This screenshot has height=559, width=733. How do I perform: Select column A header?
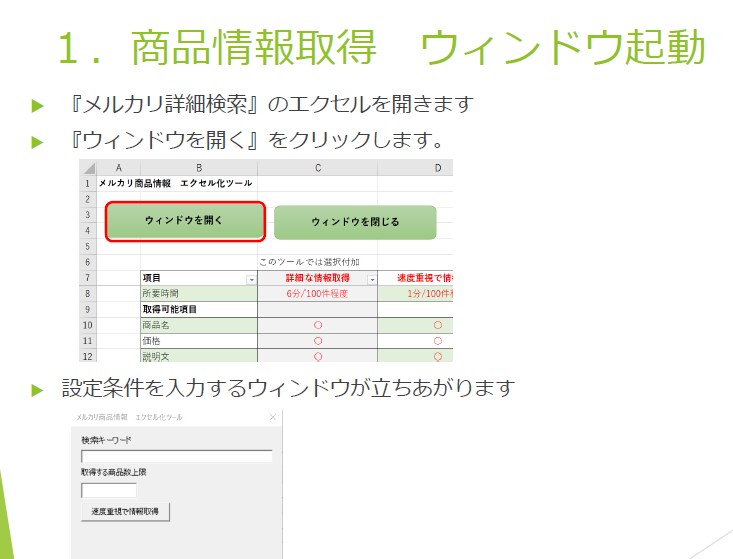click(119, 168)
